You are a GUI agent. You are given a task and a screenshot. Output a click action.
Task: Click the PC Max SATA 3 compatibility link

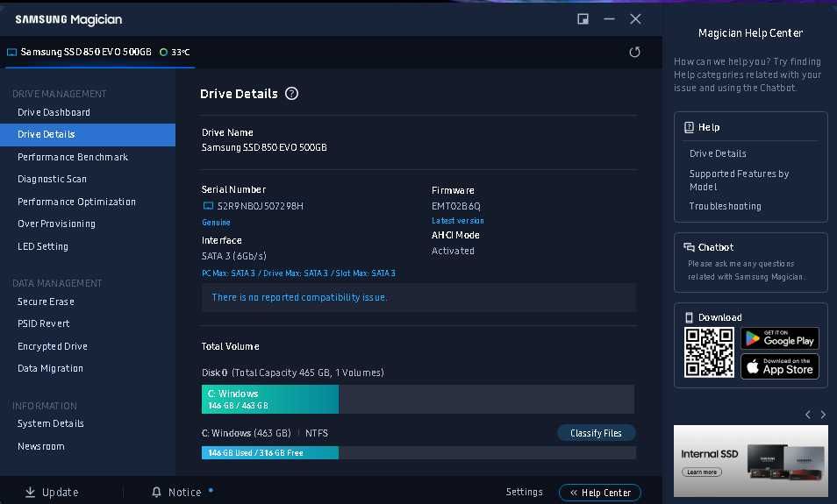(x=298, y=273)
